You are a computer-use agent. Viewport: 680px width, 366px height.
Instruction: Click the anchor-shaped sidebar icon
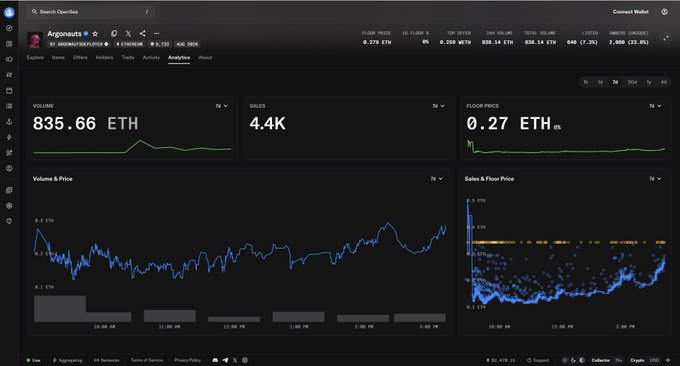(9, 122)
